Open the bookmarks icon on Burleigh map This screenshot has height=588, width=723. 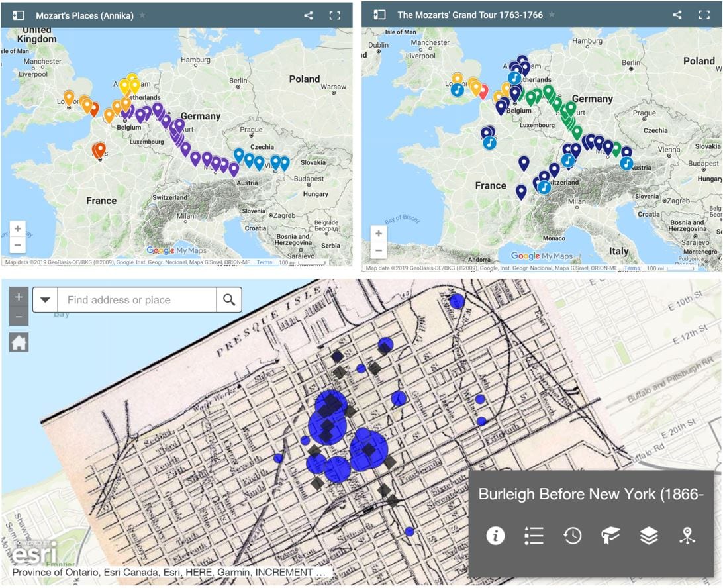coord(610,536)
